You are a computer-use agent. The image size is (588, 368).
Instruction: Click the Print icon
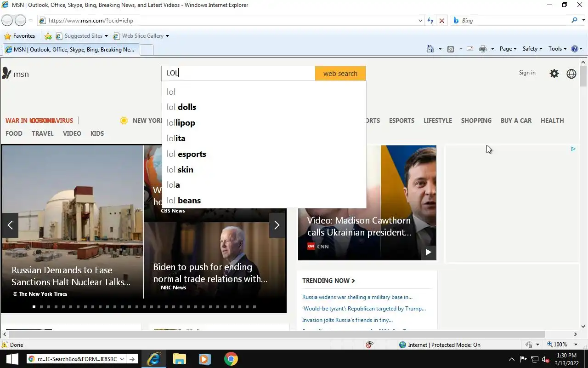pyautogui.click(x=482, y=49)
